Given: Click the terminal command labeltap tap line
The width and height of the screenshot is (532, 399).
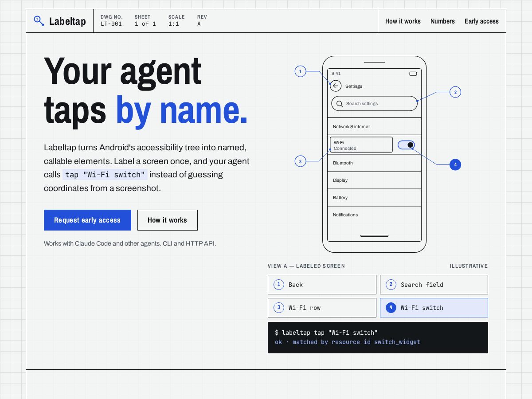Looking at the screenshot, I should click(x=326, y=332).
